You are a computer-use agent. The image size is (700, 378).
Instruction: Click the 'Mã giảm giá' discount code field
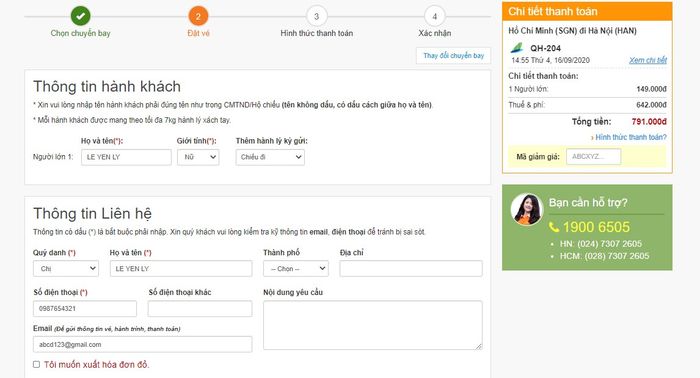[593, 157]
